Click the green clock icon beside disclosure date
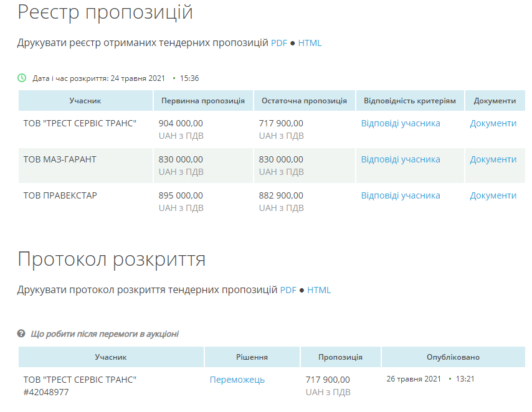The width and height of the screenshot is (532, 412). pyautogui.click(x=22, y=78)
